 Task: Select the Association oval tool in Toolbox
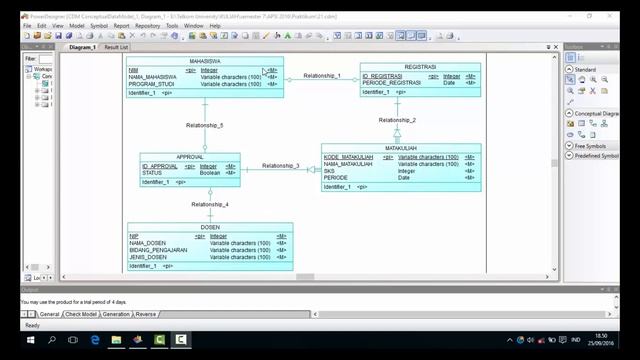[x=570, y=135]
